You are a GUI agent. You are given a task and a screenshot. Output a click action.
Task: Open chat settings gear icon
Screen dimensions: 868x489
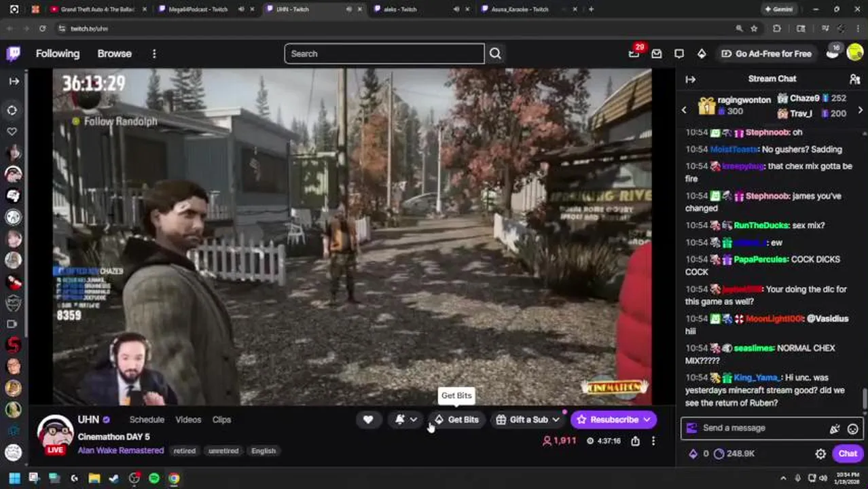pyautogui.click(x=820, y=454)
